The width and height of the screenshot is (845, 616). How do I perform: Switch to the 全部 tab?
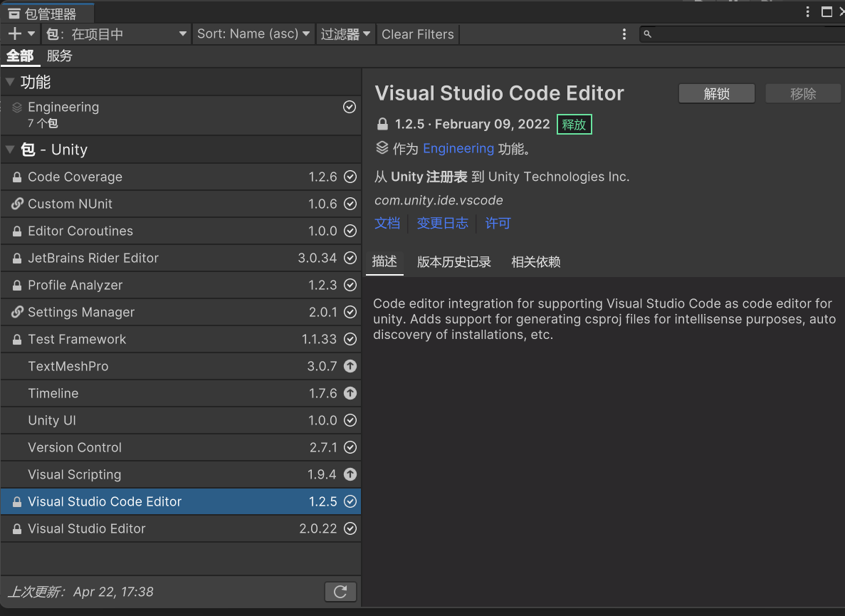point(20,56)
